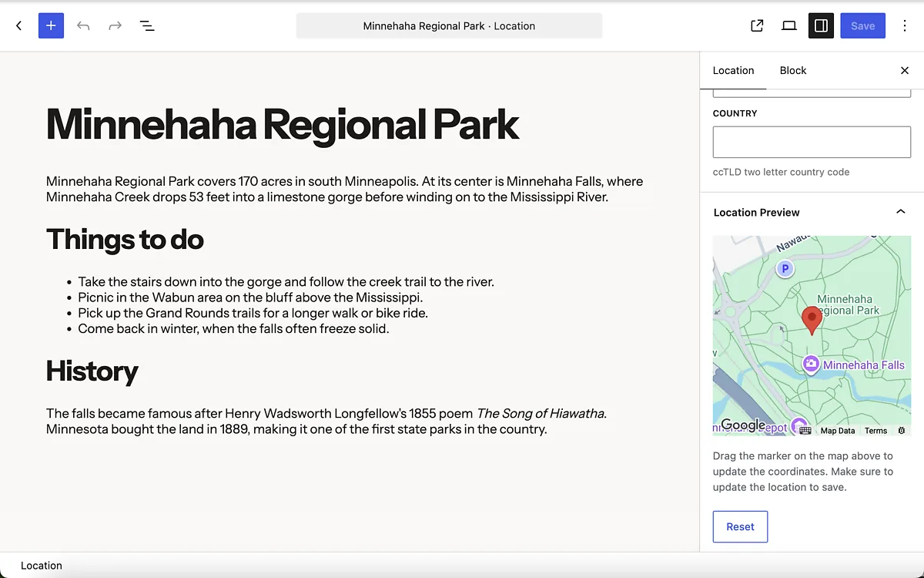Viewport: 924px width, 578px height.
Task: Open the block inserter plus button
Action: [x=51, y=25]
